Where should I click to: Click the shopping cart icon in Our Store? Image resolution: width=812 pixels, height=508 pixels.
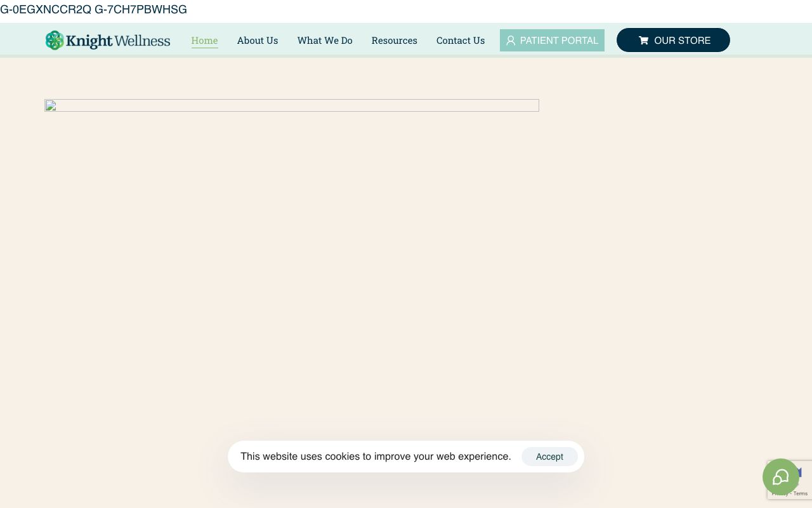click(x=643, y=41)
